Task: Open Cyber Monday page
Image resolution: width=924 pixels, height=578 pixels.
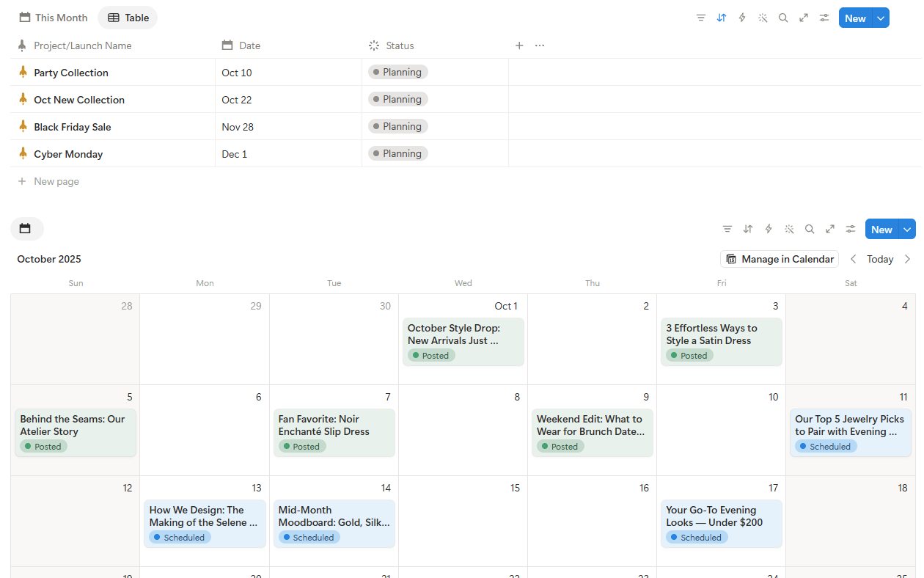Action: [68, 154]
